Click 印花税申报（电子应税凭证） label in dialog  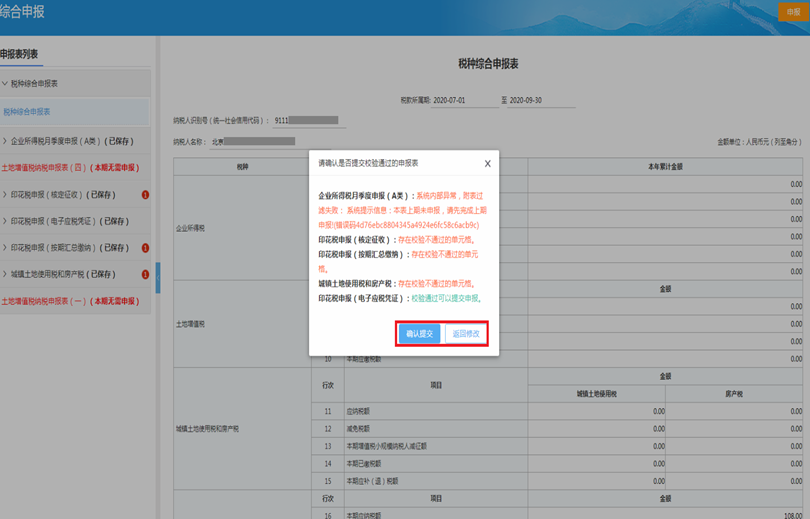[x=361, y=298]
